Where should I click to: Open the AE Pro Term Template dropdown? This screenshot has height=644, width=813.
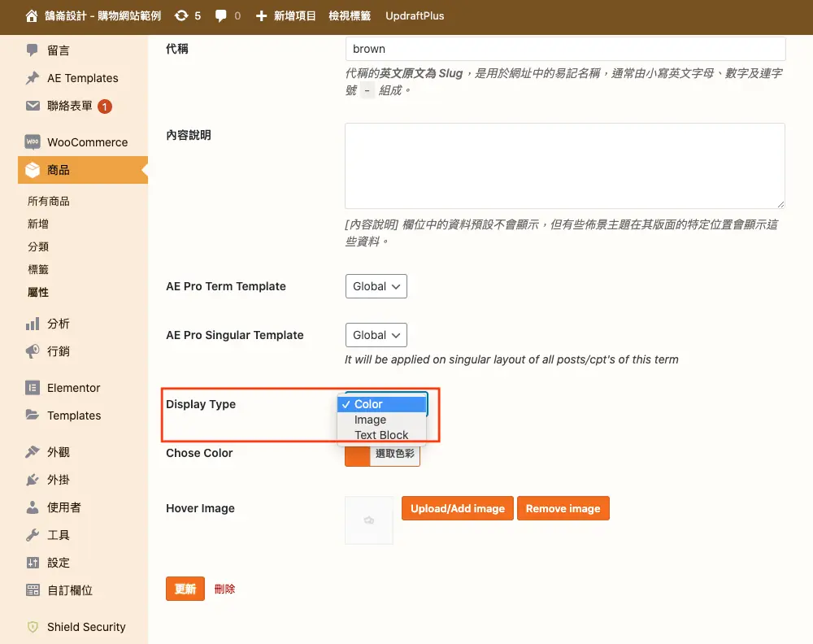tap(376, 286)
